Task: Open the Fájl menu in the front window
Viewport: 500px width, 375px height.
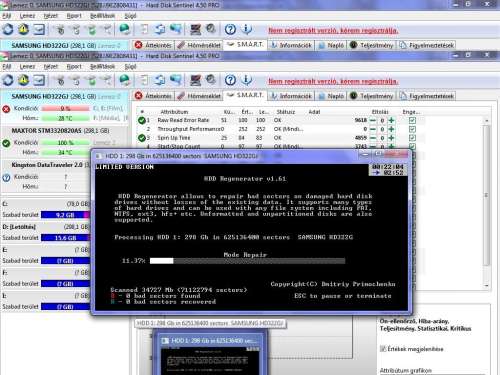Action: click(6, 67)
